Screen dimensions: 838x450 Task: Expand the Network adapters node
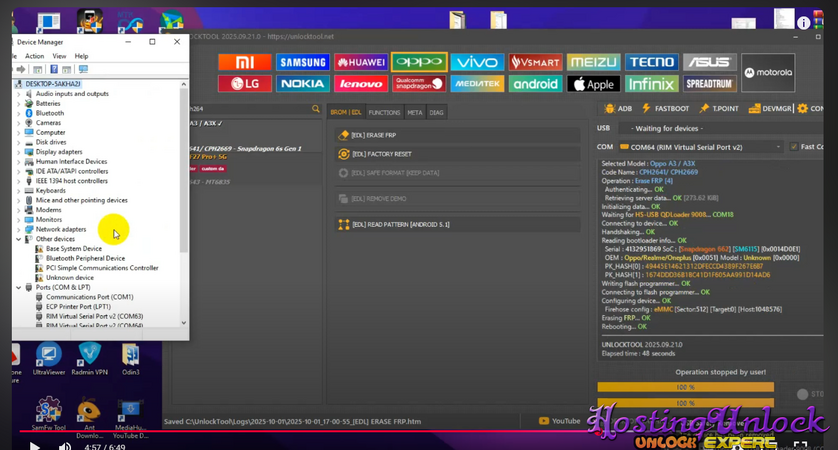pyautogui.click(x=18, y=229)
